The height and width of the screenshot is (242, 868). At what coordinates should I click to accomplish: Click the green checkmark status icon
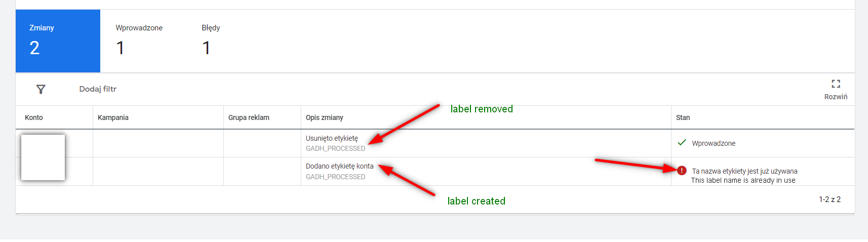point(682,143)
